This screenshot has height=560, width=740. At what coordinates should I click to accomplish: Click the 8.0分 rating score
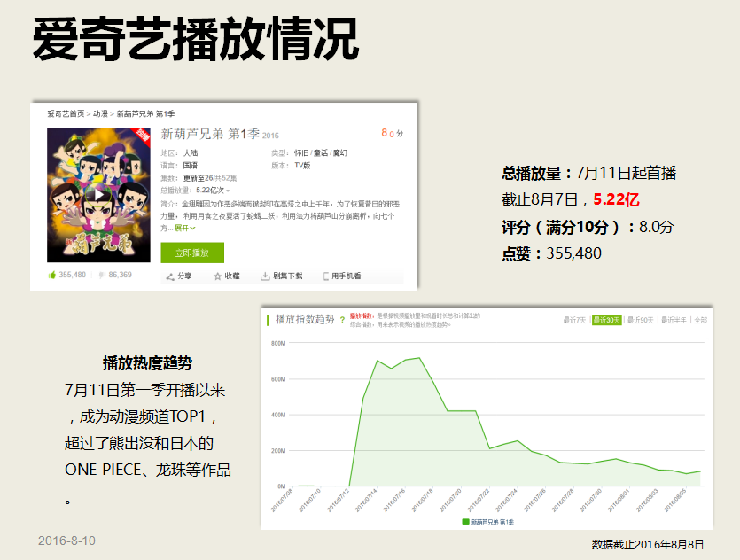393,133
